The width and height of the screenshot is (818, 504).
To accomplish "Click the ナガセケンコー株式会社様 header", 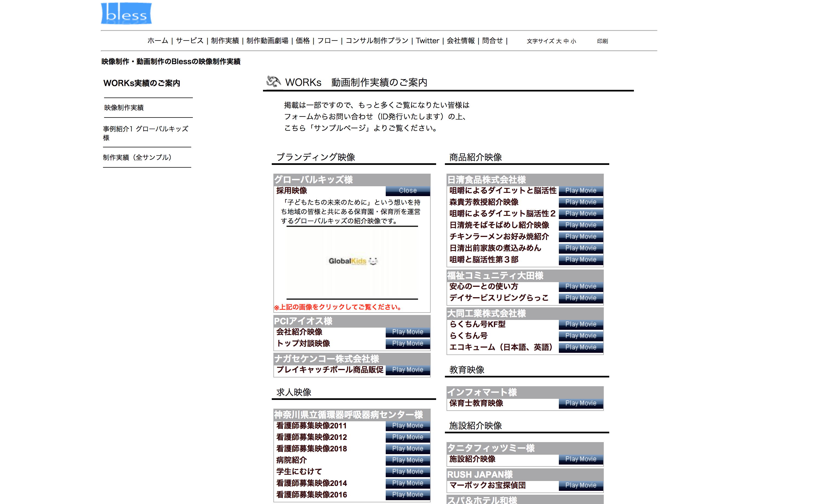I will click(352, 359).
